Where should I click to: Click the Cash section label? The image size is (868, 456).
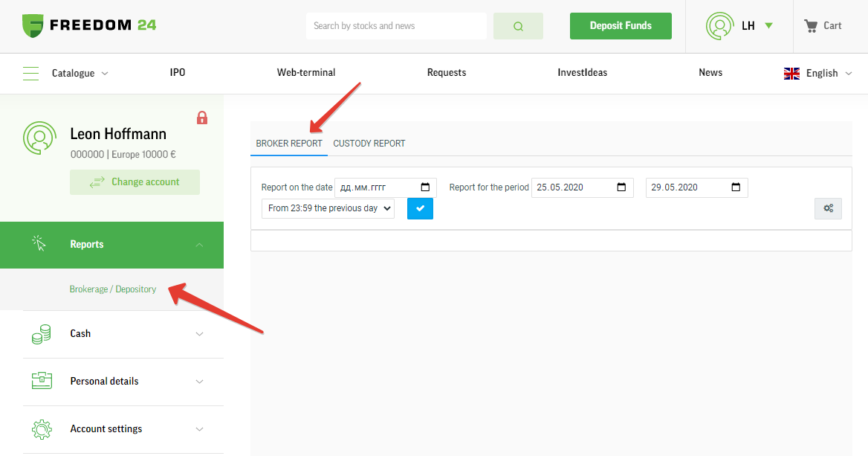pyautogui.click(x=80, y=333)
